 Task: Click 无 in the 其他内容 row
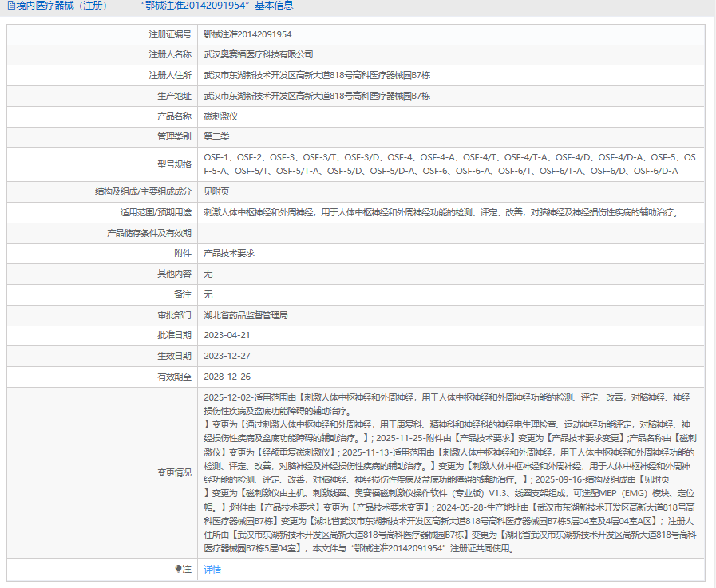pyautogui.click(x=208, y=274)
